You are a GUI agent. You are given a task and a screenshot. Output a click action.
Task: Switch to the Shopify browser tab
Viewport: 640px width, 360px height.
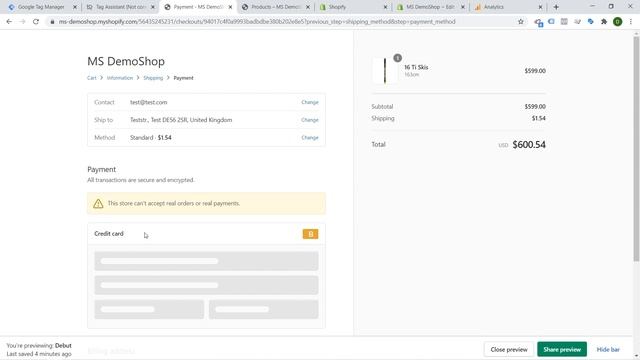[337, 7]
